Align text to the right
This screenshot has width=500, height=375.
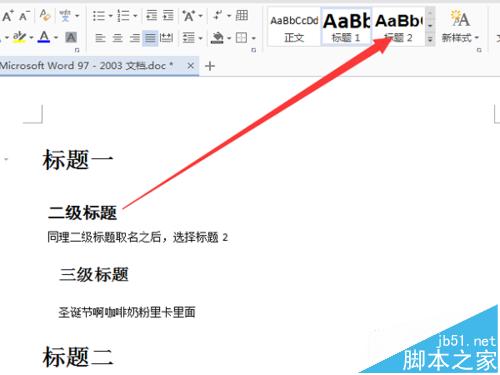click(x=134, y=38)
